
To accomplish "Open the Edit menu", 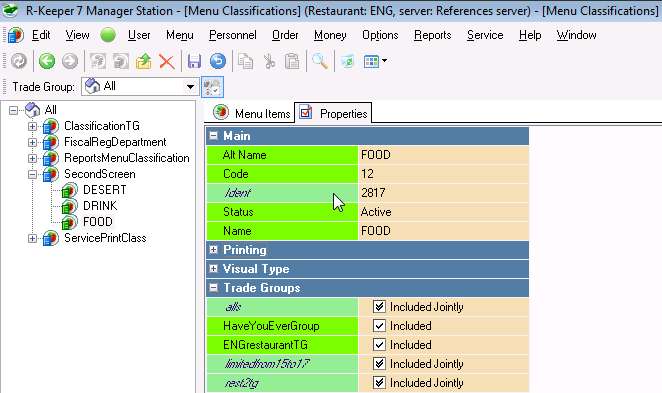I will pos(41,35).
